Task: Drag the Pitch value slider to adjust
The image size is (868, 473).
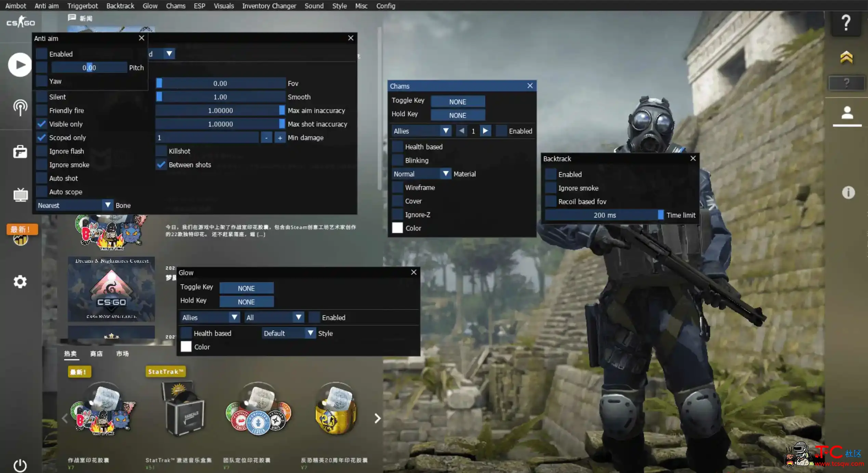Action: (x=89, y=68)
